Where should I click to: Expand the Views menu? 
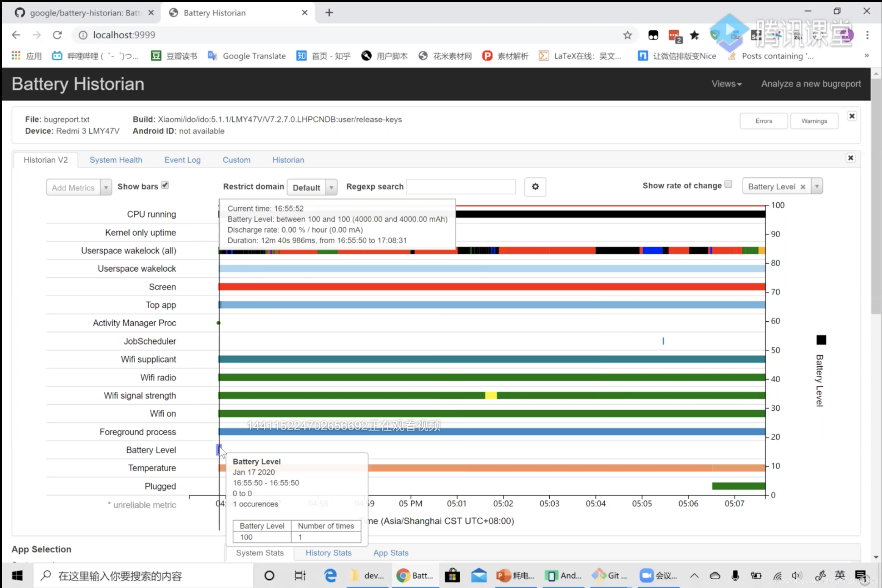[x=726, y=84]
